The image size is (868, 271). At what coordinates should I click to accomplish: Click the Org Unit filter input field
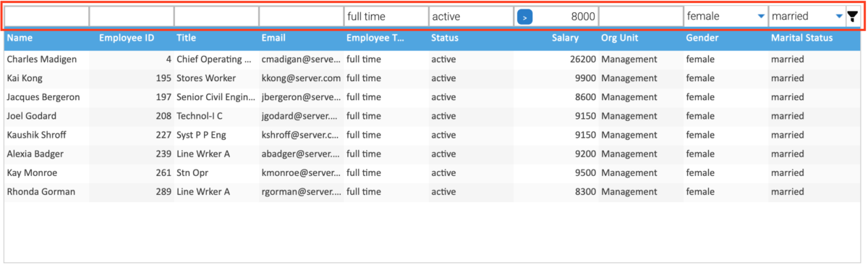tap(642, 16)
